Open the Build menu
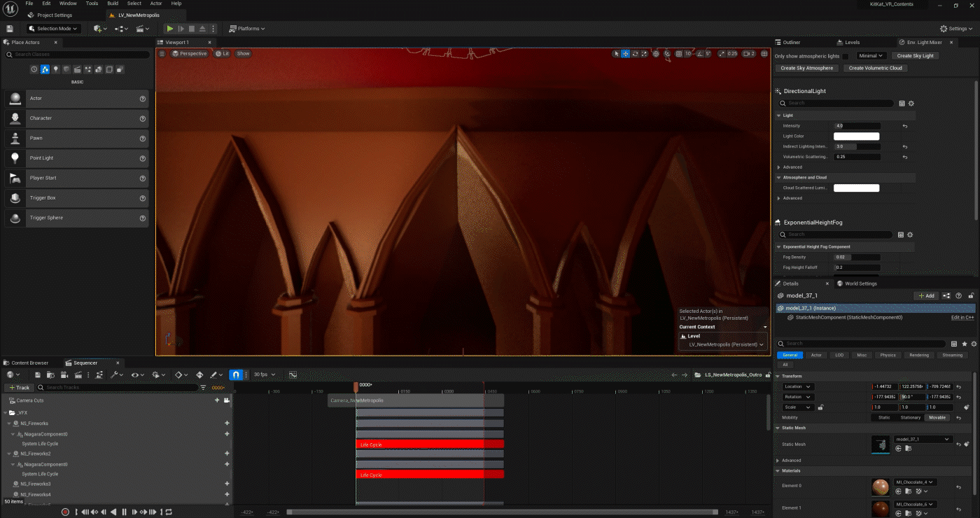 112,3
